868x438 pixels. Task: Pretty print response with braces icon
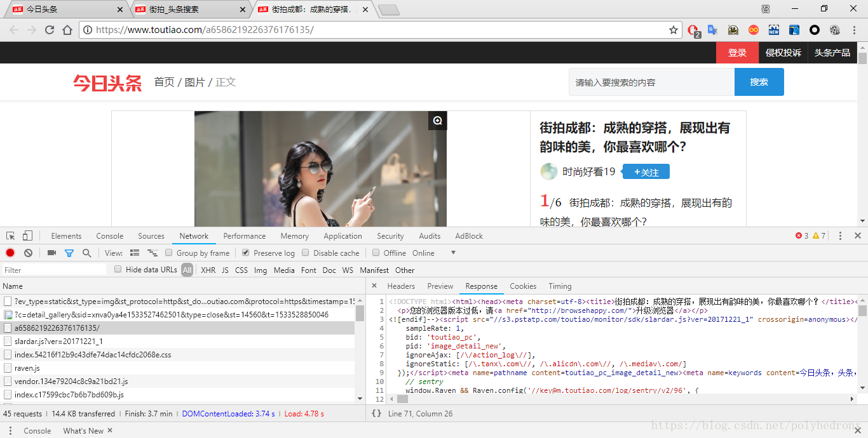pos(376,413)
